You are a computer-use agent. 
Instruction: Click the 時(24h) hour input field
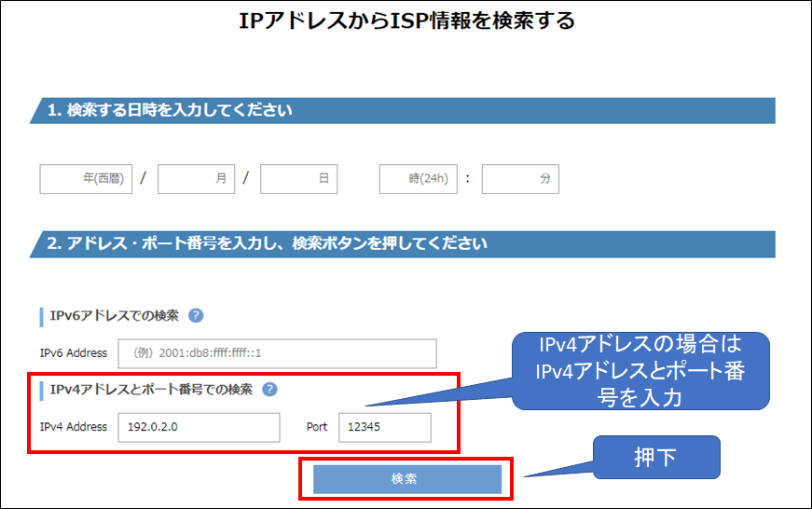pyautogui.click(x=418, y=179)
